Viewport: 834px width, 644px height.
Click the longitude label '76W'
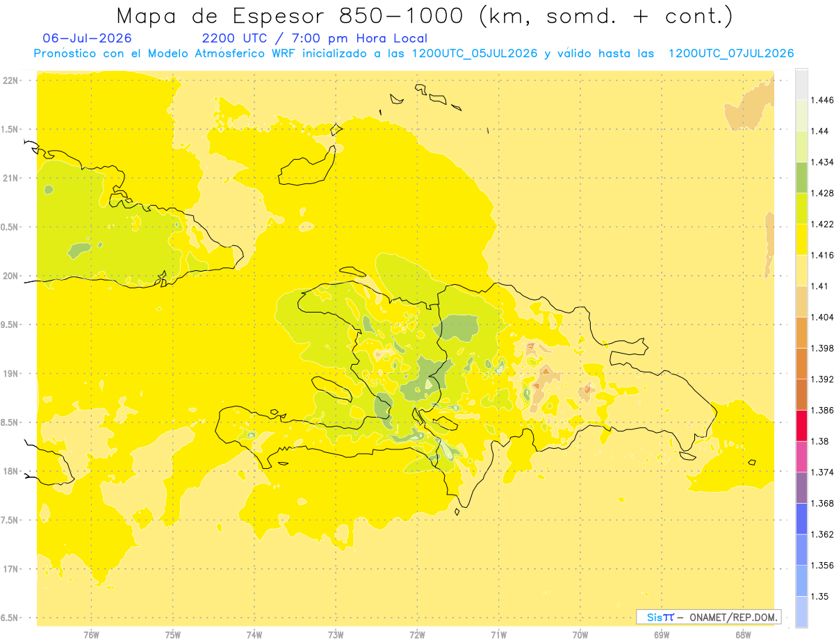click(x=91, y=635)
